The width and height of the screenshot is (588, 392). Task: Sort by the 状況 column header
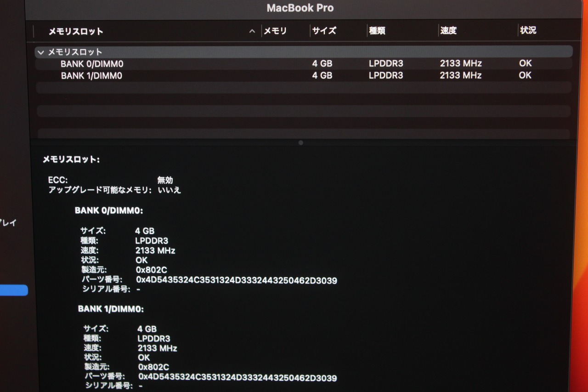528,30
